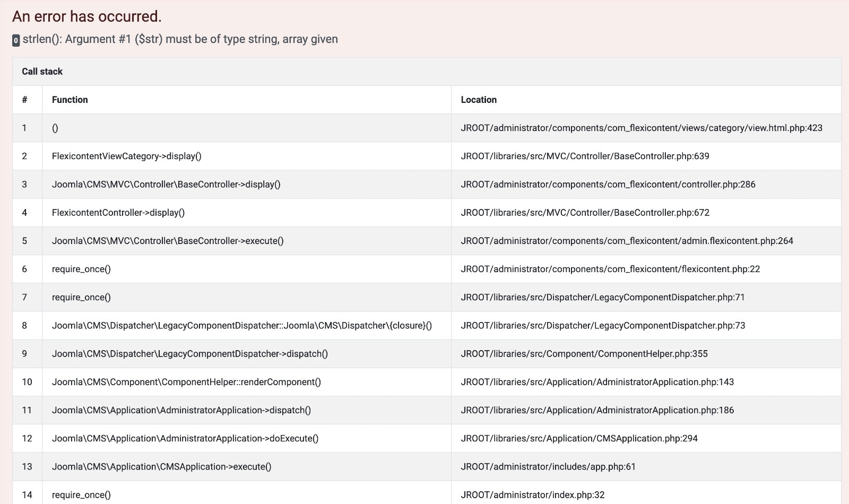This screenshot has width=849, height=504.
Task: Click the strlen() argument error message text
Action: coord(180,39)
